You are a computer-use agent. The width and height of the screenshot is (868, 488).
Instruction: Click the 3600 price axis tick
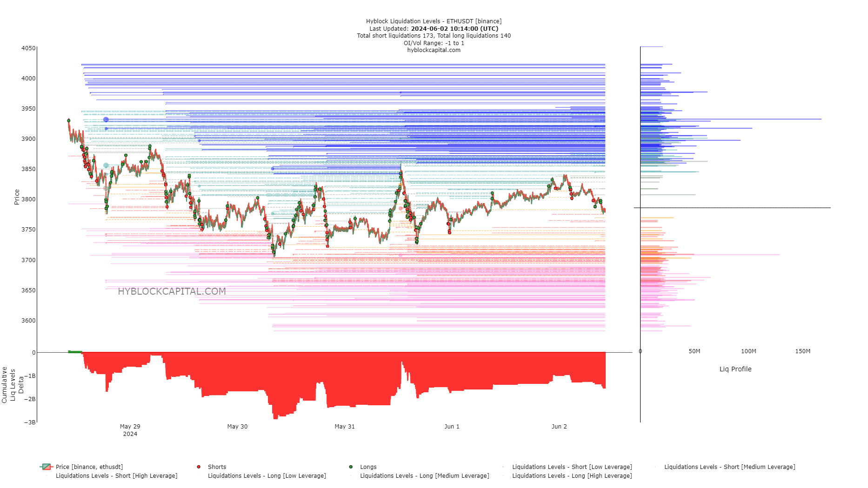28,321
